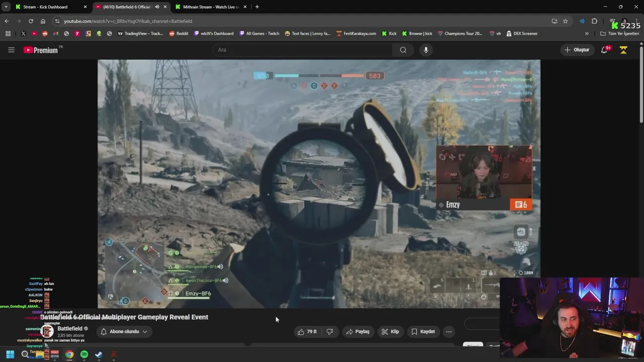
Task: Open the apps grid in bookmarks bar
Action: click(x=8, y=34)
